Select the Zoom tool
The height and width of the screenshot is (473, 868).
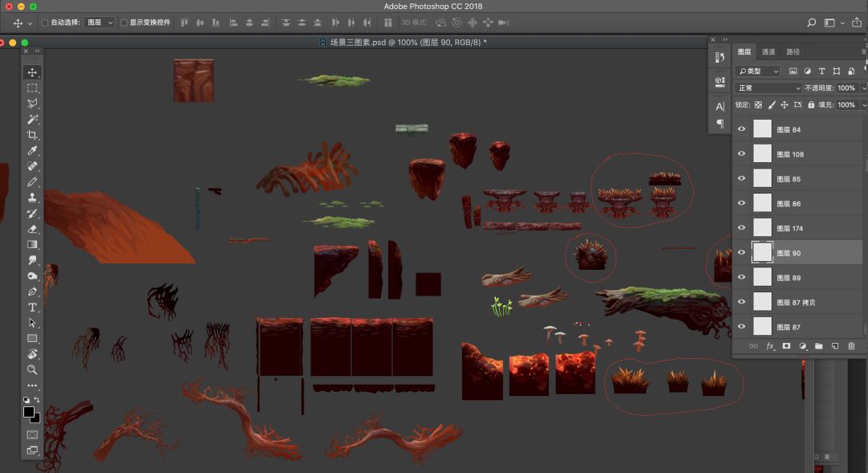click(32, 370)
